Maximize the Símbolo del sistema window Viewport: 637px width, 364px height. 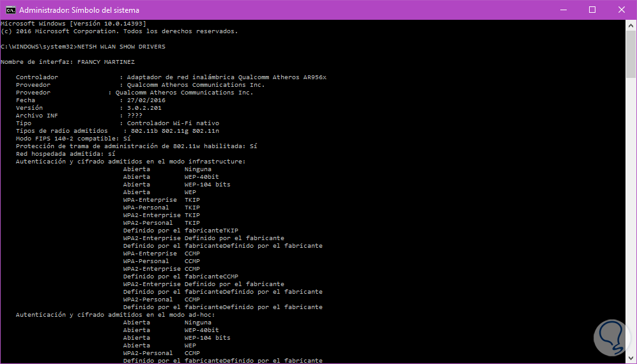[592, 10]
